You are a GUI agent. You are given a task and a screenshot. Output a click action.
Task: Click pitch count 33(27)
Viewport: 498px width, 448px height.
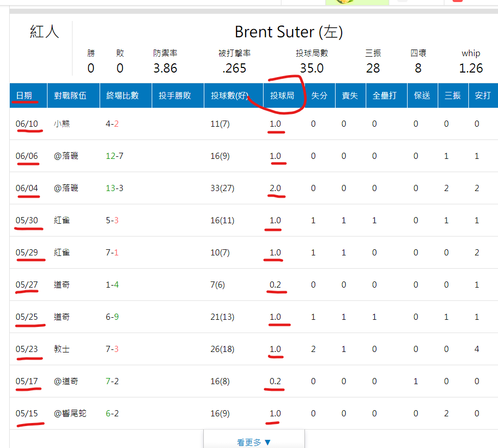(x=222, y=188)
